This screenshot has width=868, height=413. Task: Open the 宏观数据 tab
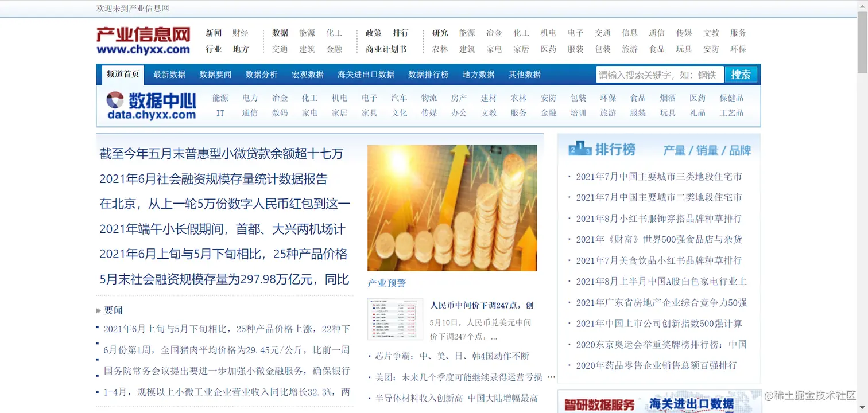click(307, 74)
